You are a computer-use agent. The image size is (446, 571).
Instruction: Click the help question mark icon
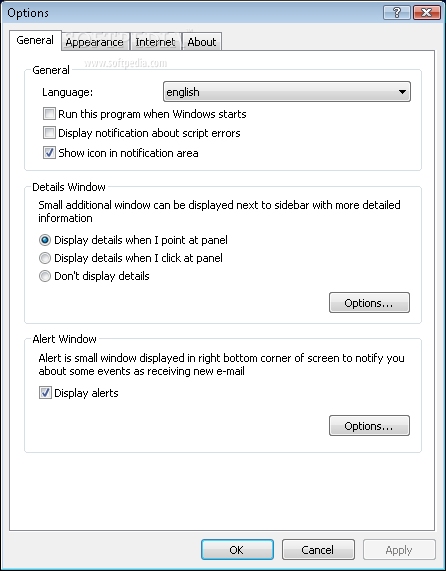(x=397, y=12)
